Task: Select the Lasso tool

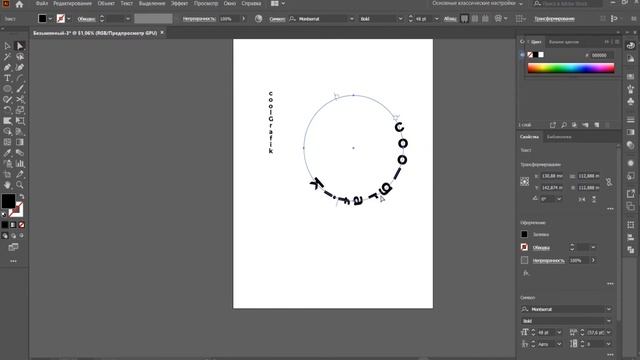Action: [20, 57]
